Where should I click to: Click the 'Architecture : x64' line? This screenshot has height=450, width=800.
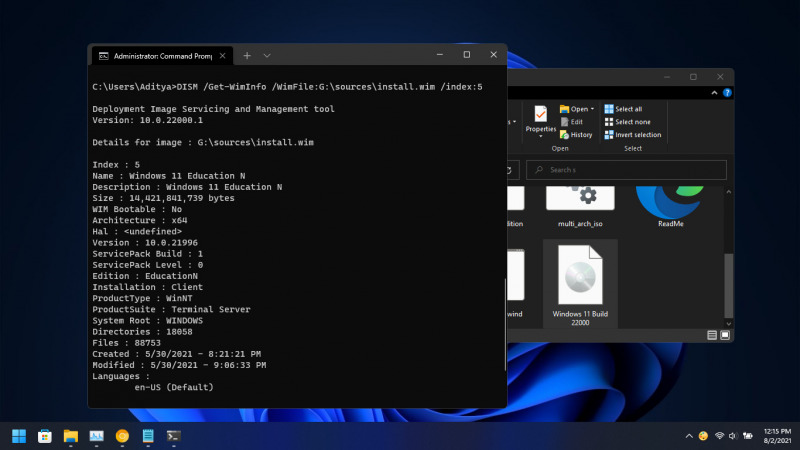click(x=140, y=220)
